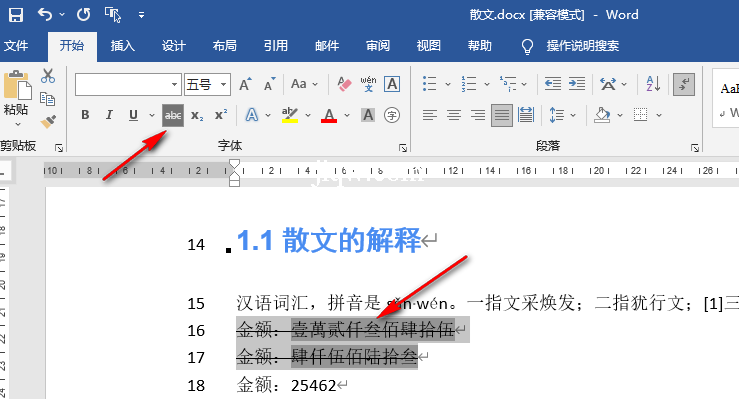Copy selection with copy icon

48,99
